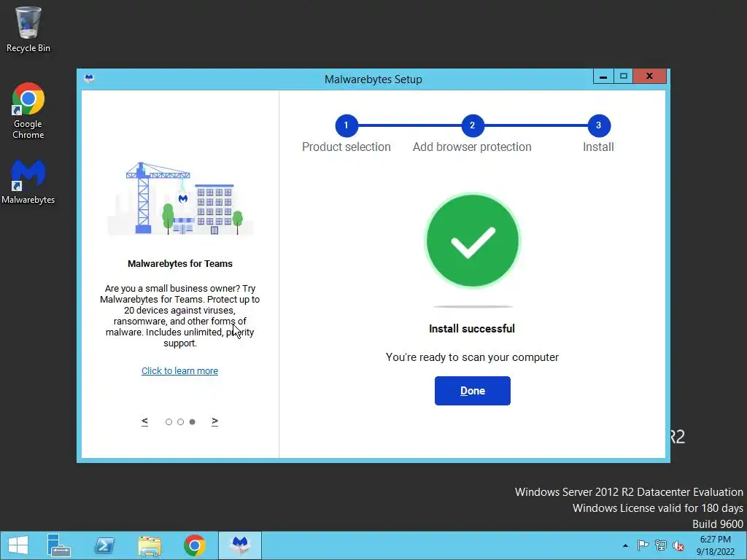Screen dimensions: 747x560
Task: Click step 1 Product selection circle
Action: (x=347, y=125)
